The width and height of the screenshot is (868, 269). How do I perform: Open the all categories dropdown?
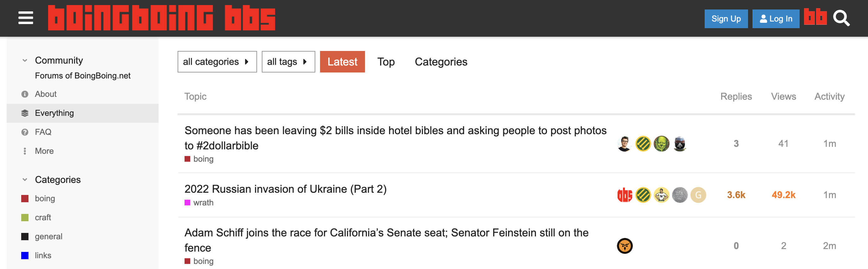pyautogui.click(x=217, y=62)
